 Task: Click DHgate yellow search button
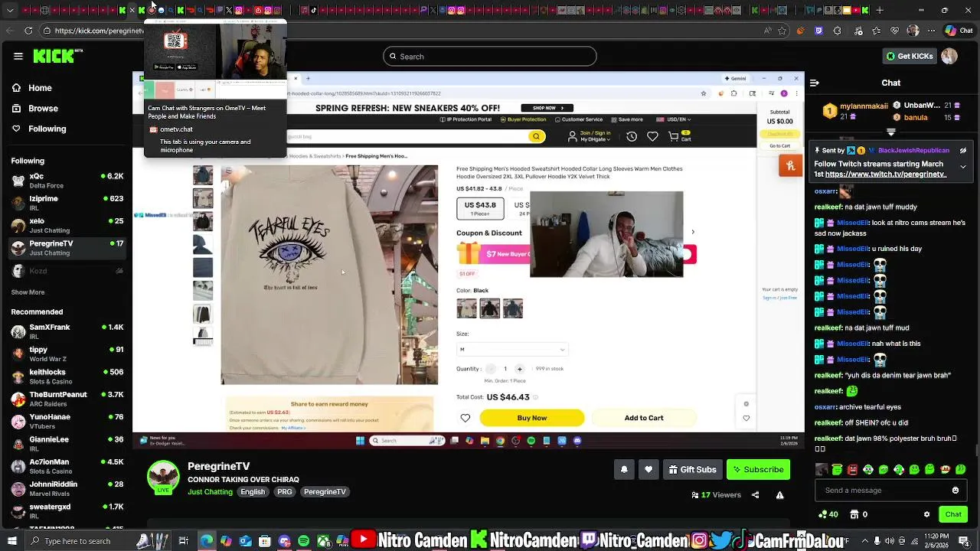[536, 136]
